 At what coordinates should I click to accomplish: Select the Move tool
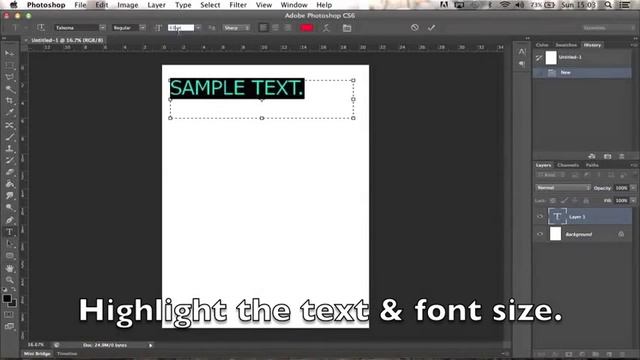pos(9,53)
